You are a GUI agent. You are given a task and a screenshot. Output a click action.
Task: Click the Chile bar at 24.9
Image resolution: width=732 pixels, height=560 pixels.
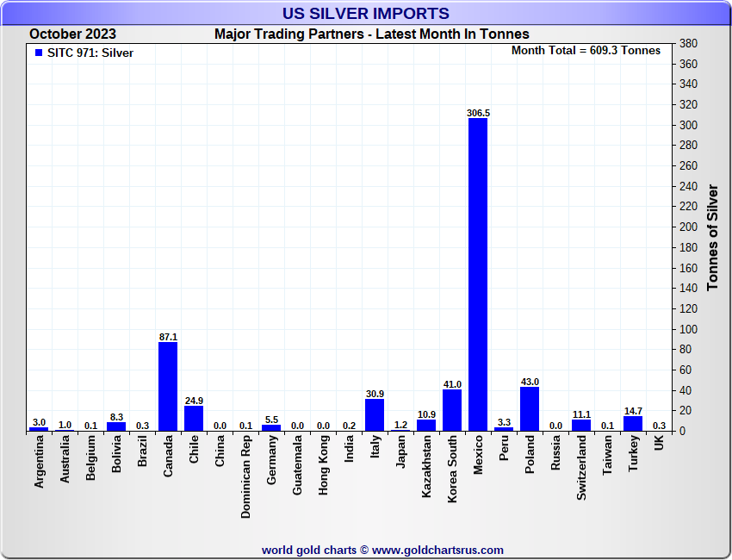pos(194,418)
